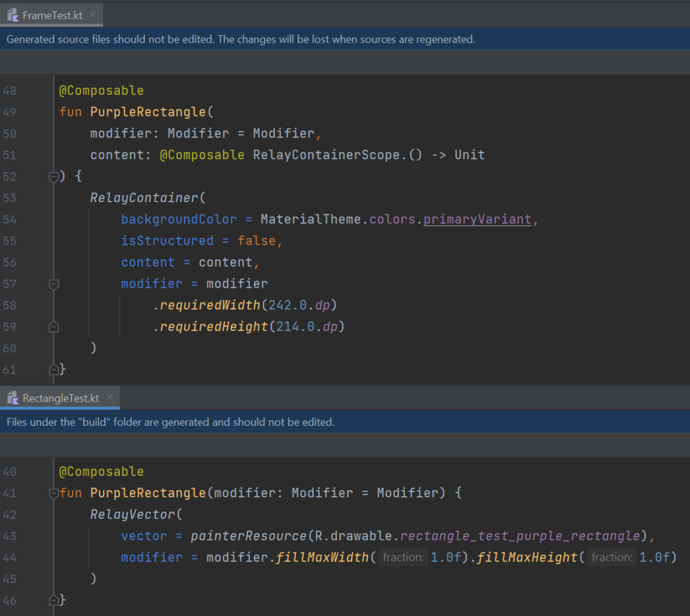Collapse the PurpleRectangle function at line 41
The height and width of the screenshot is (616, 690).
(x=54, y=493)
